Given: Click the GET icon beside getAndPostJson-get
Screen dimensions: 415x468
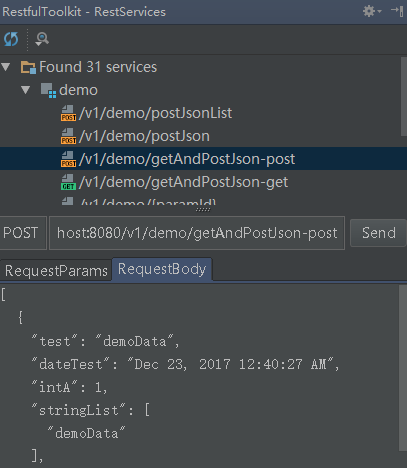Looking at the screenshot, I should pos(68,182).
